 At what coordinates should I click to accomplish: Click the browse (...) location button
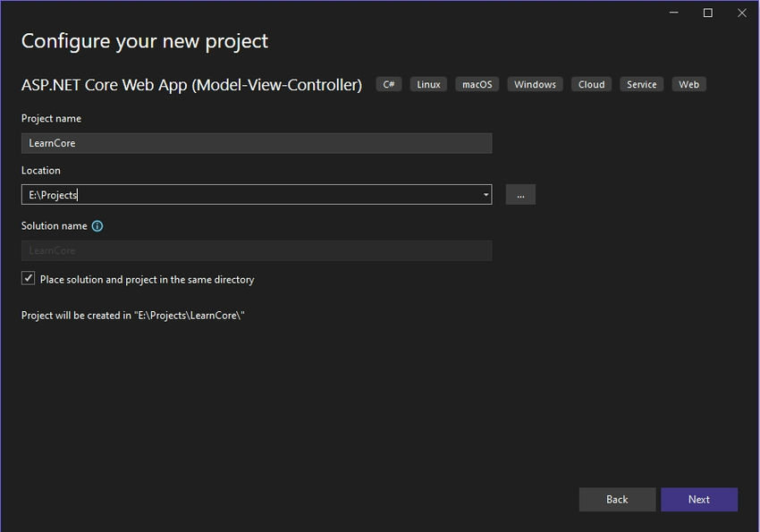point(520,195)
